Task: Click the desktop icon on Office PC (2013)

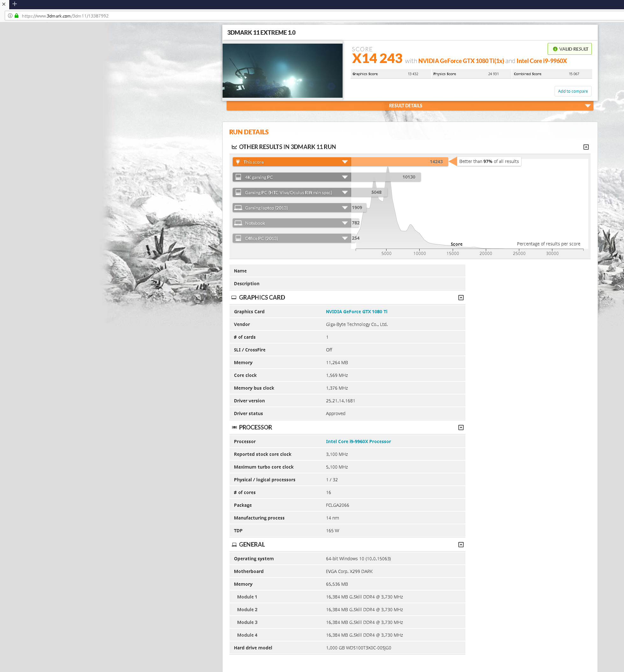Action: [238, 238]
